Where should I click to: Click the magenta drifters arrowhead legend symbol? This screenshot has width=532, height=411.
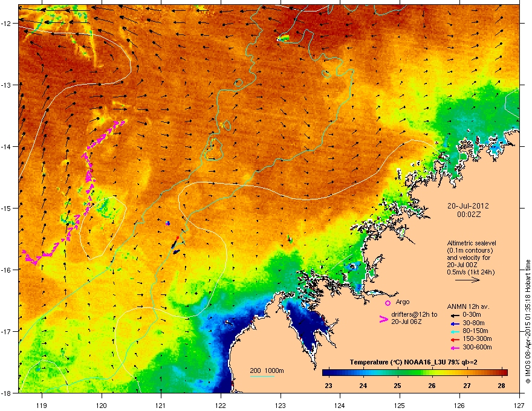point(384,319)
